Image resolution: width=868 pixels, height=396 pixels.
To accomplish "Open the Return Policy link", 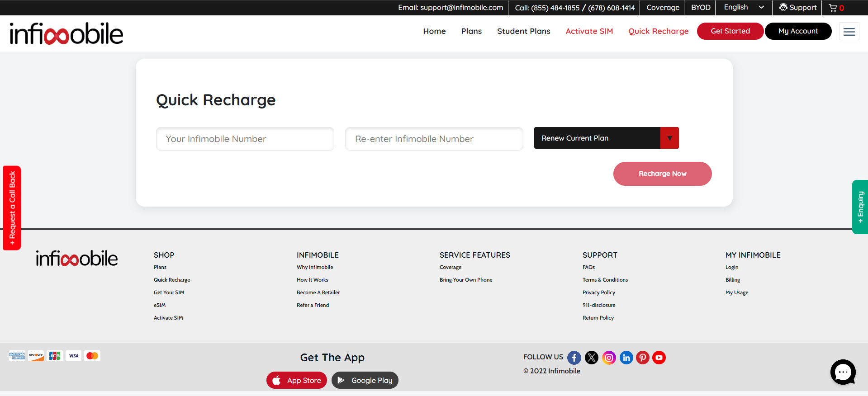I will point(598,318).
